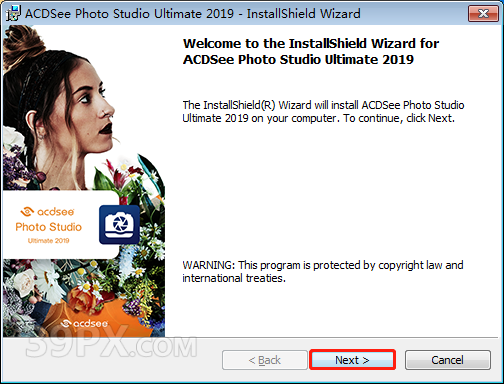Click the WARNING copyright notice text
The width and height of the screenshot is (504, 384).
coord(323,271)
